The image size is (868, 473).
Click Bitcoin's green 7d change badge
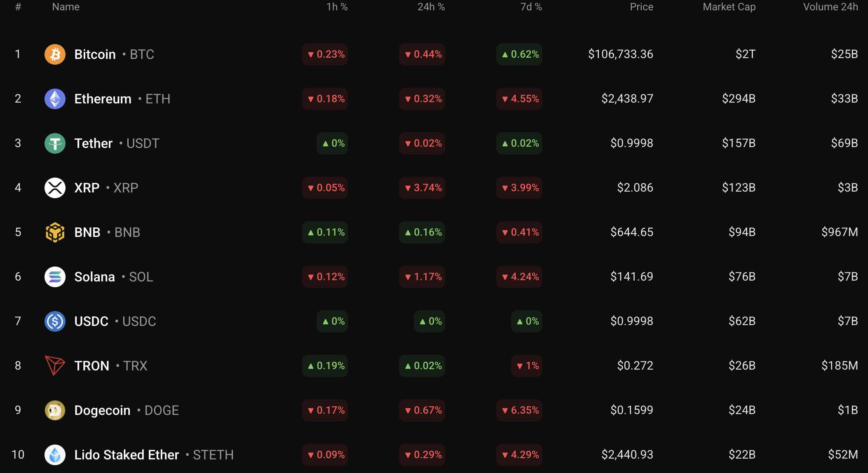(519, 54)
